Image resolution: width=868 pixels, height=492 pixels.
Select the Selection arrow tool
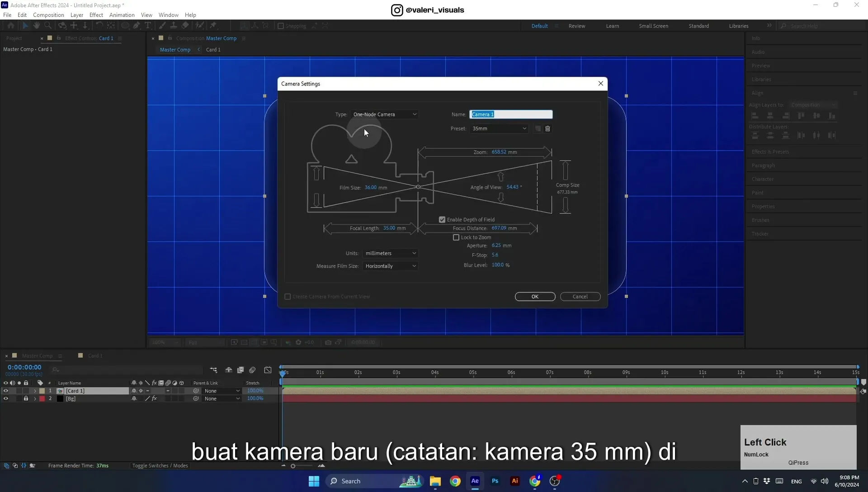click(x=25, y=26)
